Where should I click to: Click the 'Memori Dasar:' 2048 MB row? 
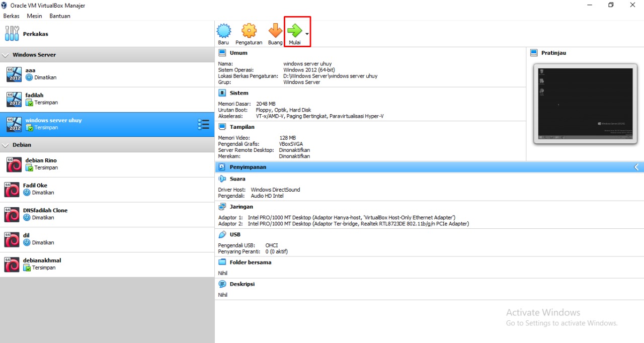[247, 104]
